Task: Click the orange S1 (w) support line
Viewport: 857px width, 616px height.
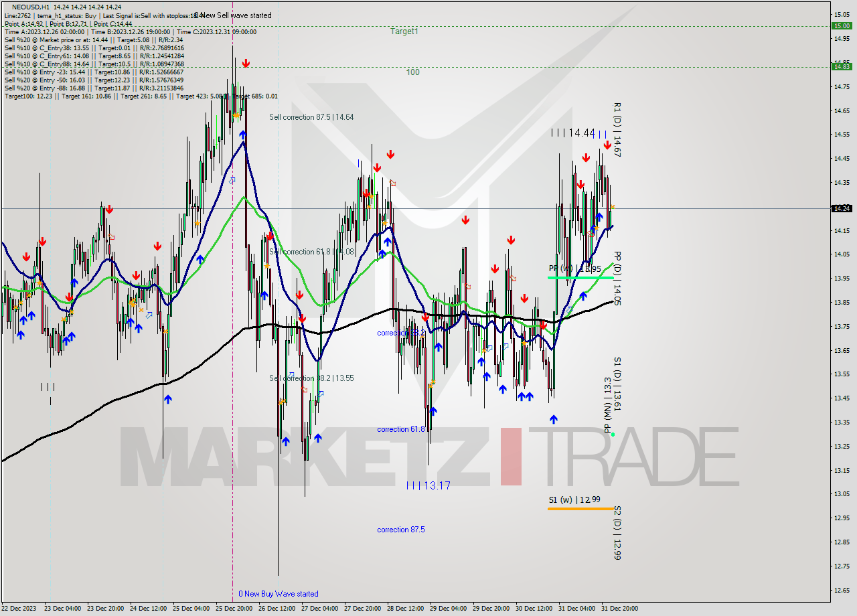Action: 581,509
